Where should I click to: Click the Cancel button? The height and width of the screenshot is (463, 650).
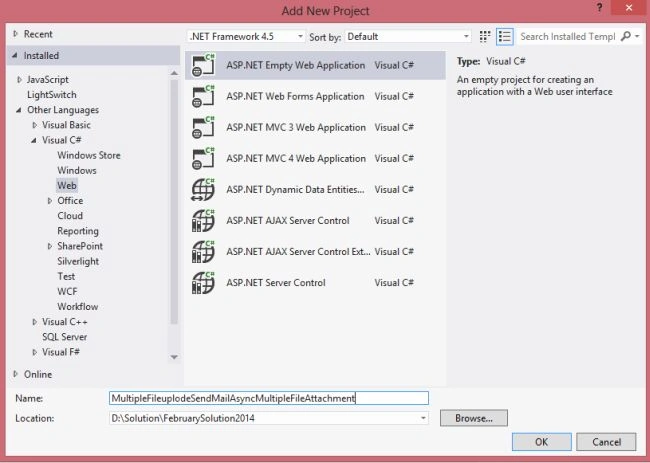(606, 442)
